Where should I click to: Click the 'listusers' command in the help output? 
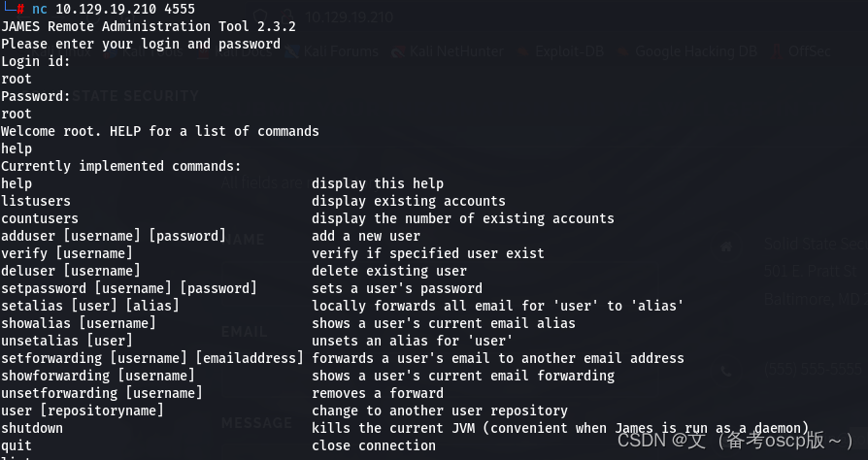pyautogui.click(x=36, y=201)
